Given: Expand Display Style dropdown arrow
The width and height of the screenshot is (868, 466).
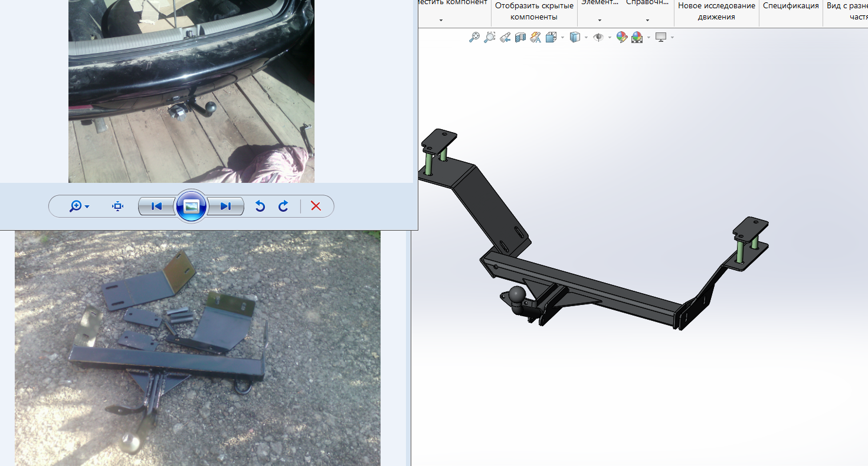Looking at the screenshot, I should click(586, 38).
